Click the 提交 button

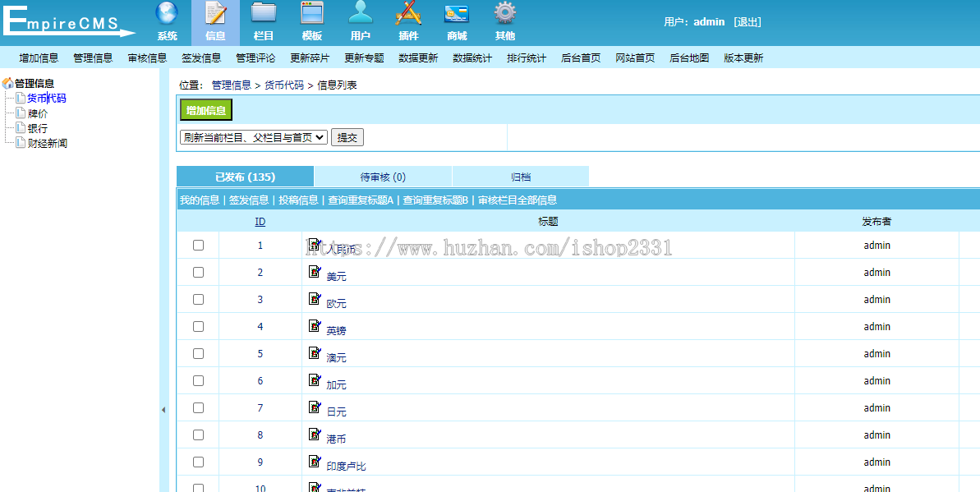(x=347, y=137)
